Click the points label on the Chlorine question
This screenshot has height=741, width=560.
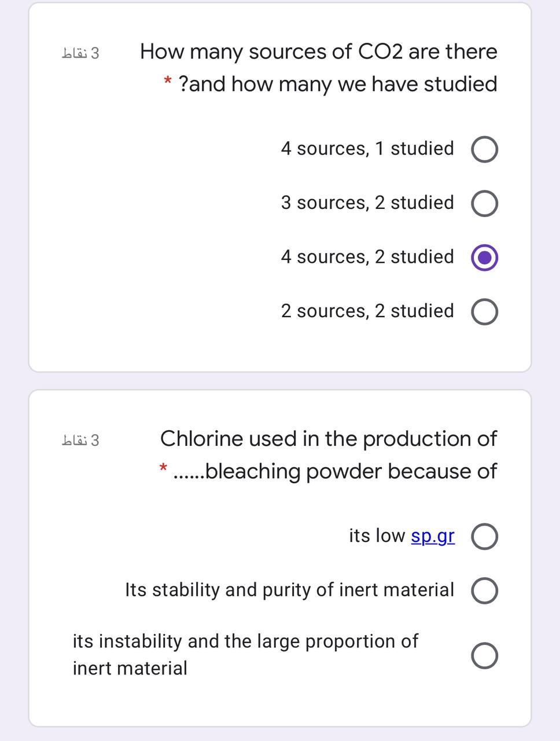pyautogui.click(x=80, y=441)
